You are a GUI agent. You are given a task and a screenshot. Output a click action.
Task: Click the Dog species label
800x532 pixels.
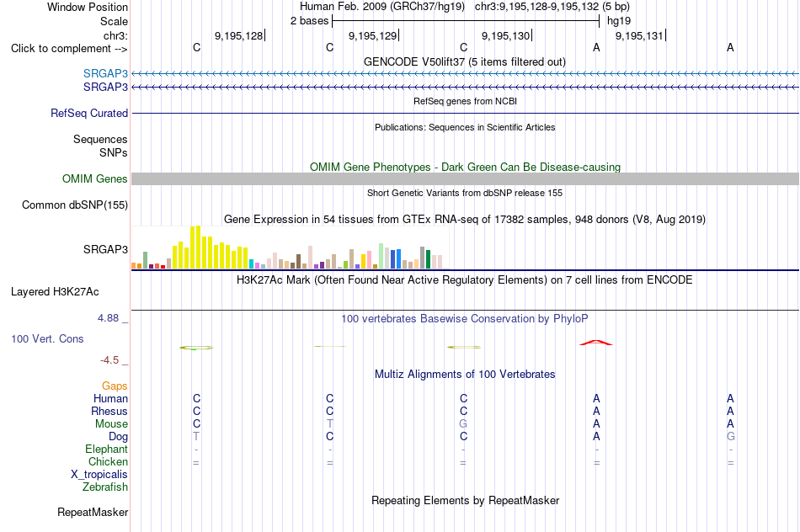118,437
